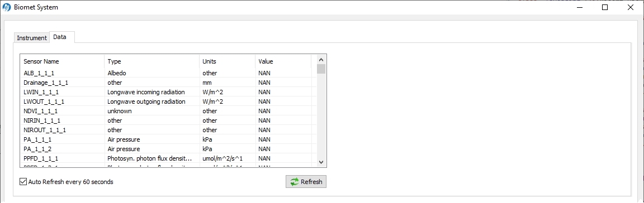Select the Drainage_1_1_1 sensor row
This screenshot has width=644, height=203.
coord(168,83)
